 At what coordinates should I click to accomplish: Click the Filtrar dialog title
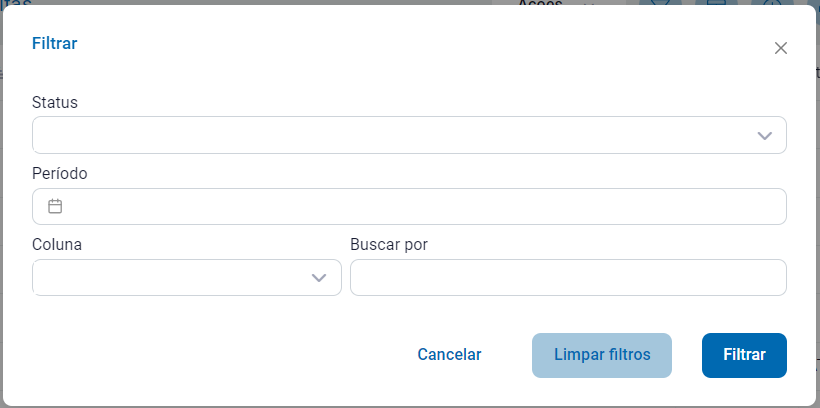[55, 43]
